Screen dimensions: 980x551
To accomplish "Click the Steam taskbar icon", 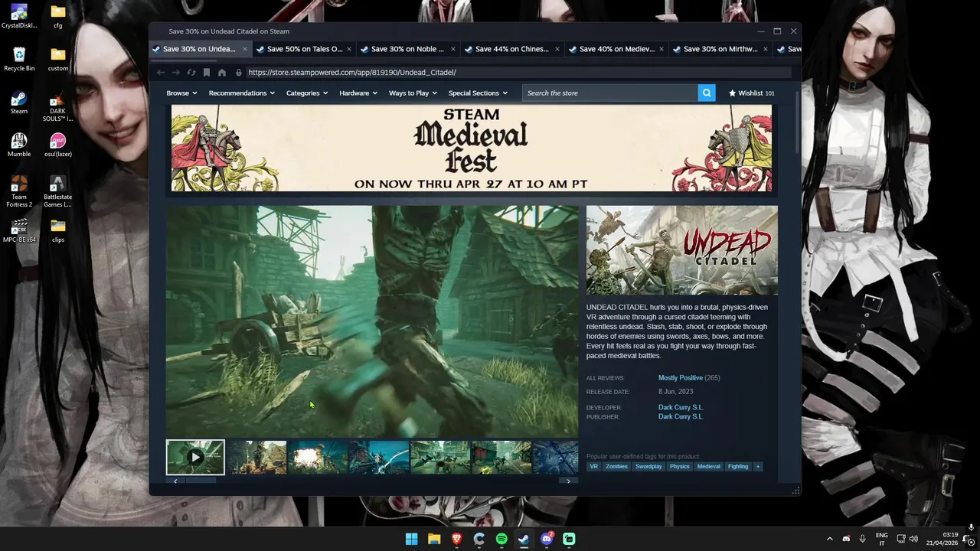I will (x=524, y=539).
